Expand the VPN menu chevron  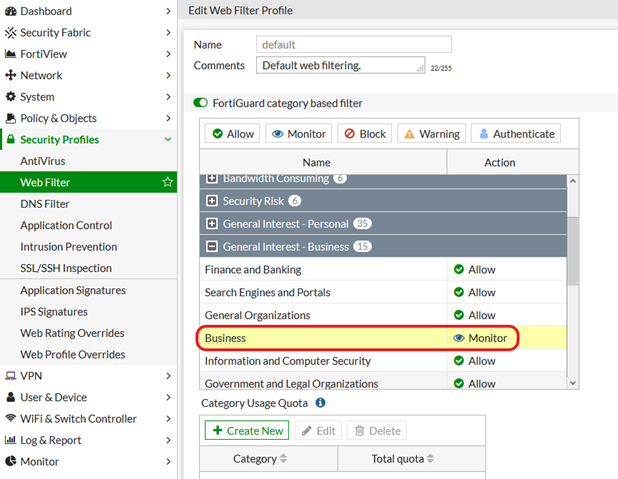(x=168, y=376)
